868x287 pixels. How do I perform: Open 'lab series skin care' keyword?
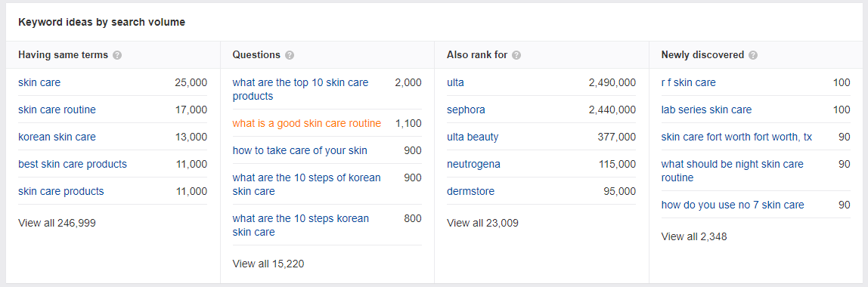tap(706, 110)
